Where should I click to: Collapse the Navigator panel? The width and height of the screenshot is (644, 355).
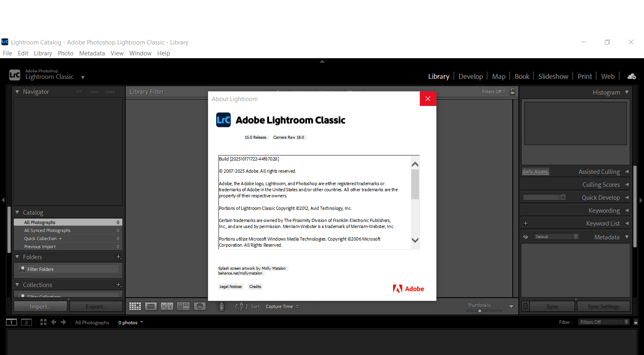(x=17, y=92)
